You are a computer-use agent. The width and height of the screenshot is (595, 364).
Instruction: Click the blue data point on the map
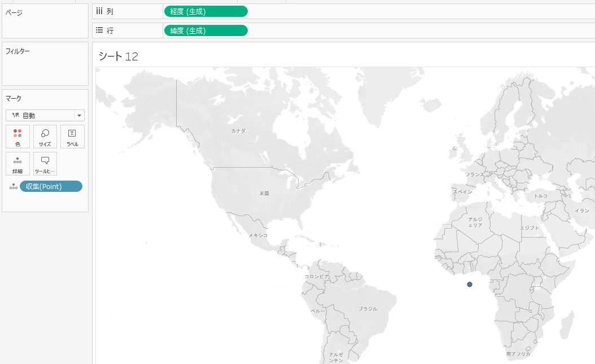[x=470, y=284]
